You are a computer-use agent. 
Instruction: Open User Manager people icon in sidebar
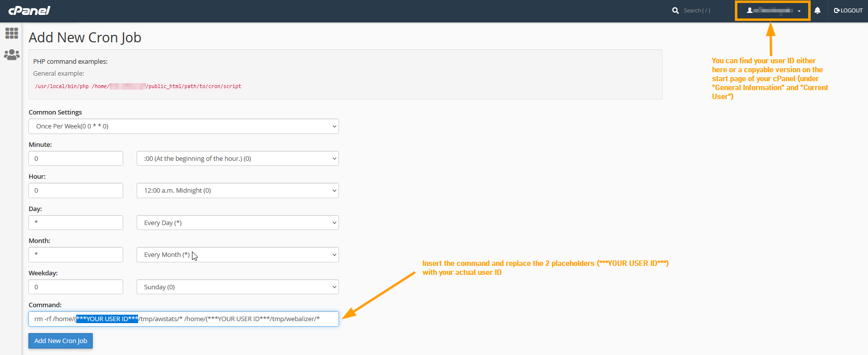pos(11,55)
